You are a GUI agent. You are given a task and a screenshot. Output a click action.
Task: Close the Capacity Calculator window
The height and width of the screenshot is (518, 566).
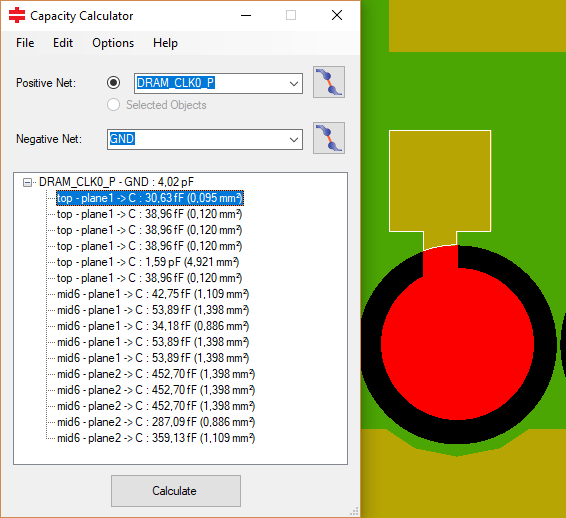tap(337, 16)
